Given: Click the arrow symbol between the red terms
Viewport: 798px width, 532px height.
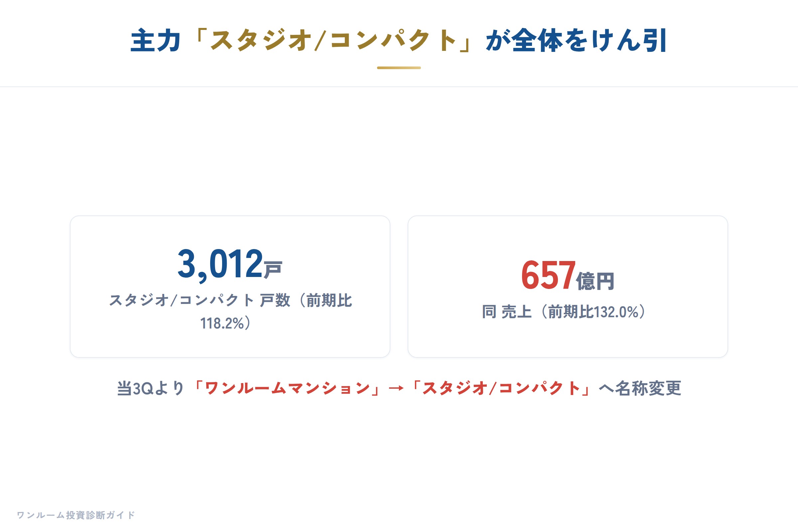Looking at the screenshot, I should pos(396,388).
